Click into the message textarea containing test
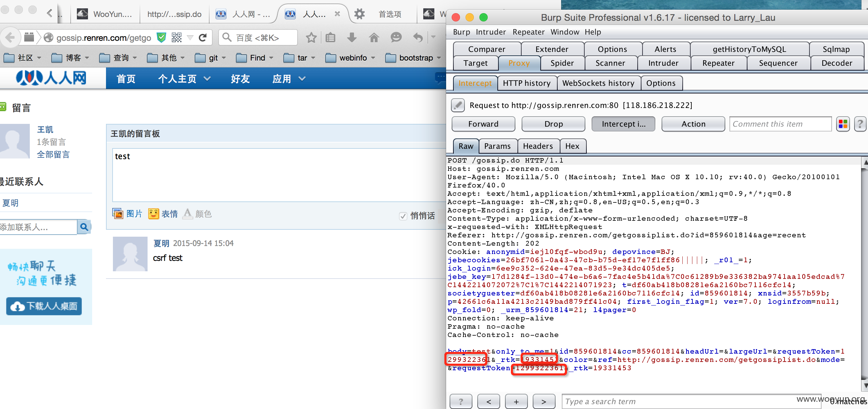Image resolution: width=868 pixels, height=409 pixels. tap(279, 175)
